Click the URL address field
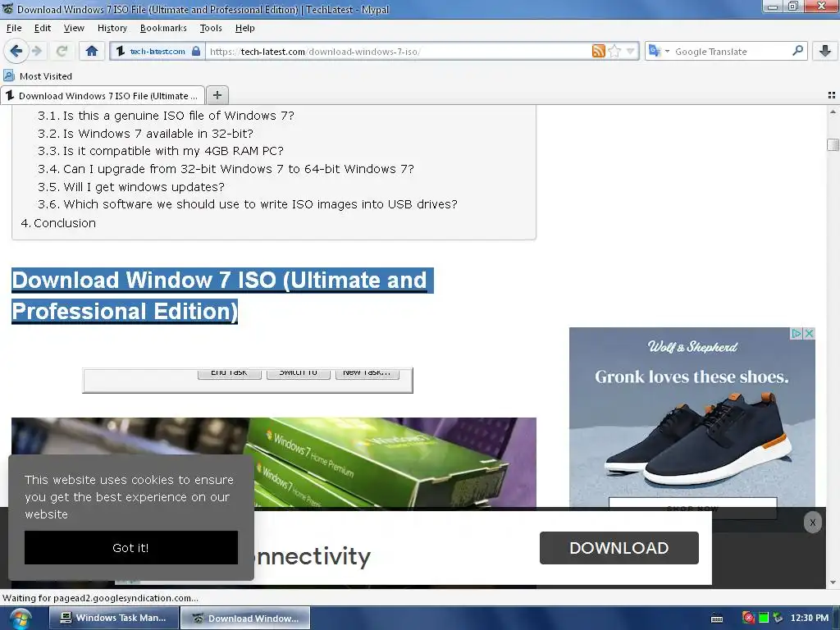 pyautogui.click(x=399, y=52)
